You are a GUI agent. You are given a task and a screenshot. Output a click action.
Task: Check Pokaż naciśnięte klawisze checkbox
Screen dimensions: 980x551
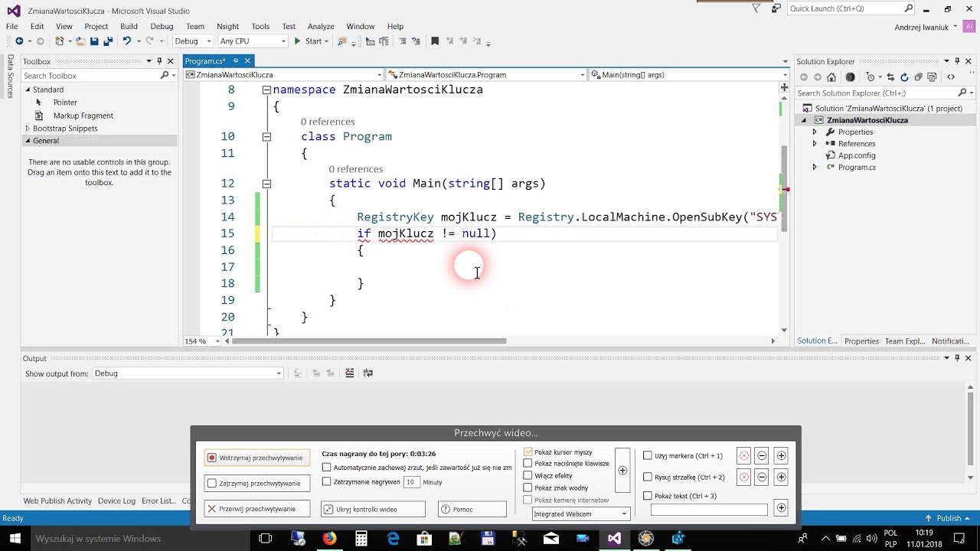click(528, 464)
